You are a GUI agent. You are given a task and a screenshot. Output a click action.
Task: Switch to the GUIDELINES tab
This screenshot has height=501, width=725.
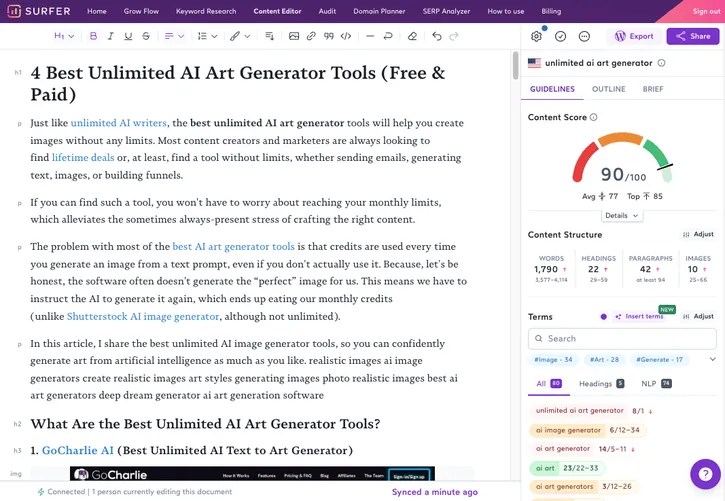[552, 89]
